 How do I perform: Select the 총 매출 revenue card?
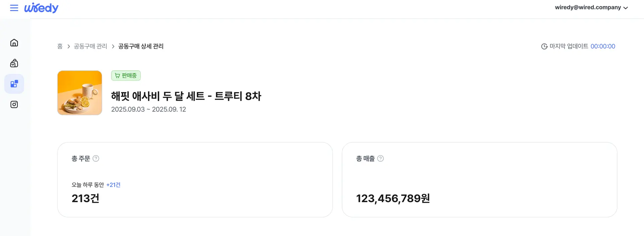(479, 180)
